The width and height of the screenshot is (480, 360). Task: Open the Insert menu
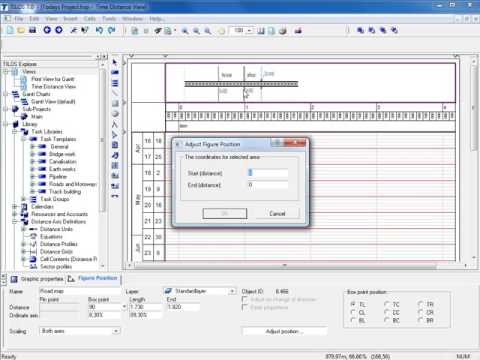pyautogui.click(x=70, y=19)
